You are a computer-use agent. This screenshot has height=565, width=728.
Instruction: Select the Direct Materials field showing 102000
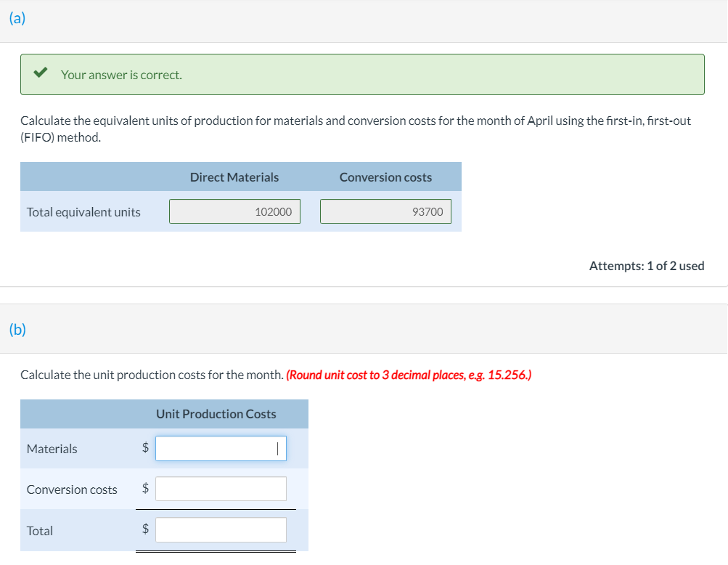pos(234,211)
